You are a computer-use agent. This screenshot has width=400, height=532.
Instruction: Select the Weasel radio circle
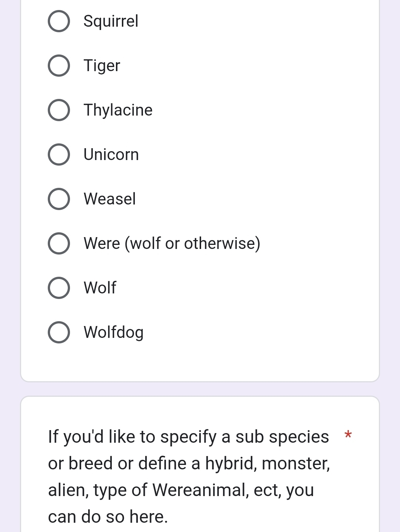click(x=59, y=199)
